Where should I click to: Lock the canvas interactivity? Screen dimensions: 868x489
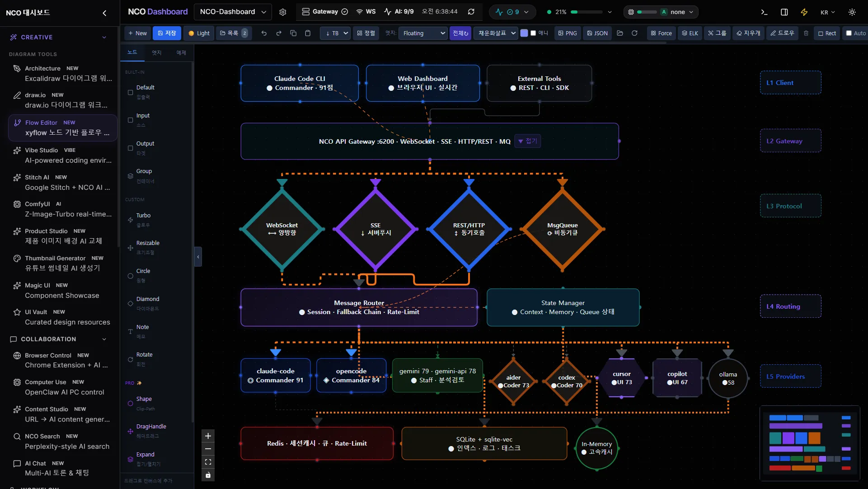coord(208,475)
